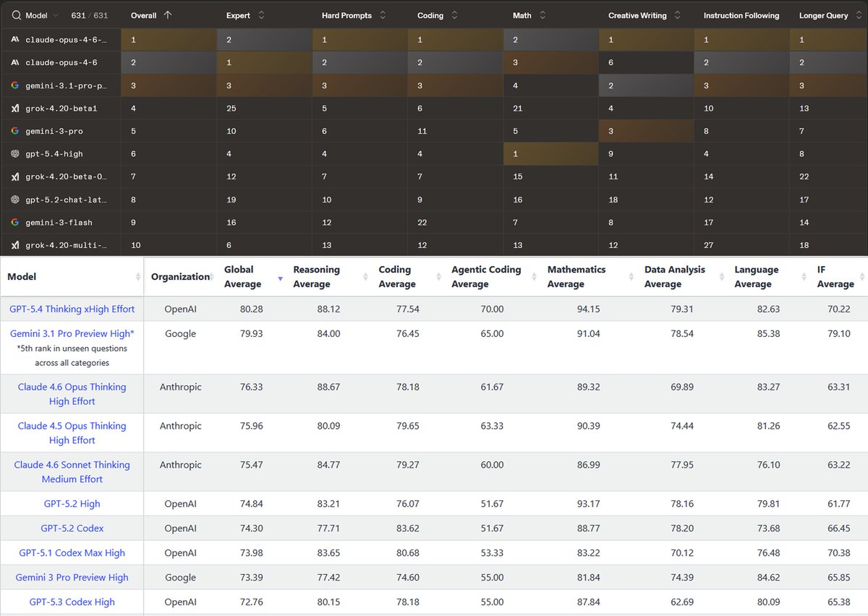Click Anthropic logo on claude-opus-4-6-... top row
The height and width of the screenshot is (616, 868).
click(15, 40)
